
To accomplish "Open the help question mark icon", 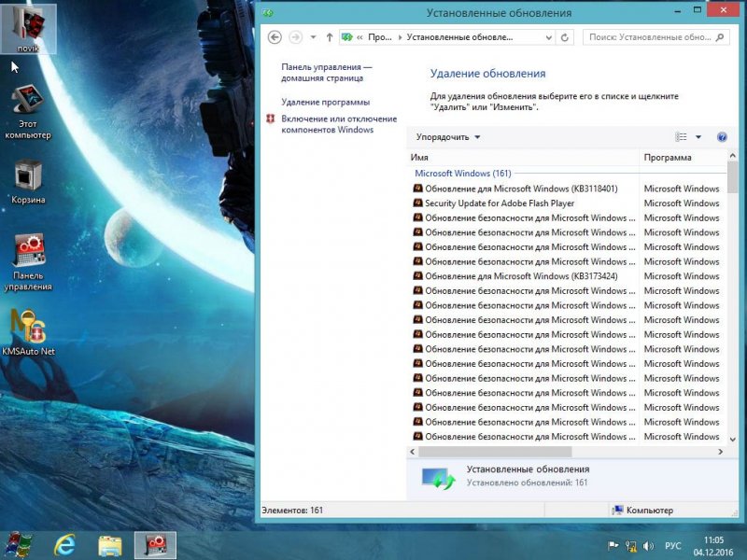I will point(722,137).
